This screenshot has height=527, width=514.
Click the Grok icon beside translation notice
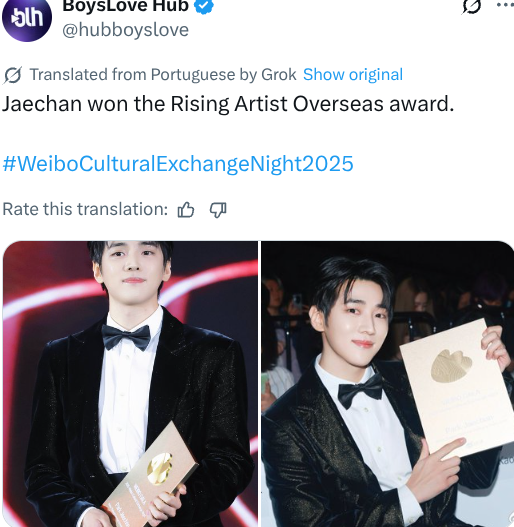pos(12,75)
